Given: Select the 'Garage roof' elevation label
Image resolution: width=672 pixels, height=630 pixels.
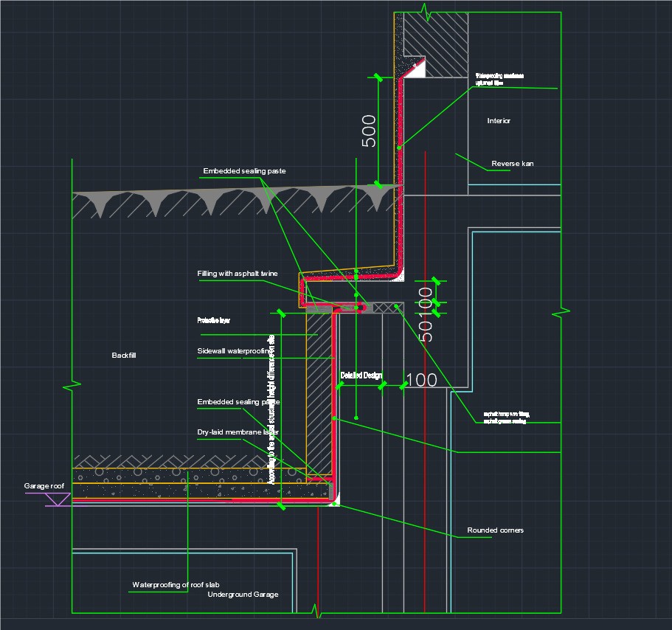Looking at the screenshot, I should (44, 486).
